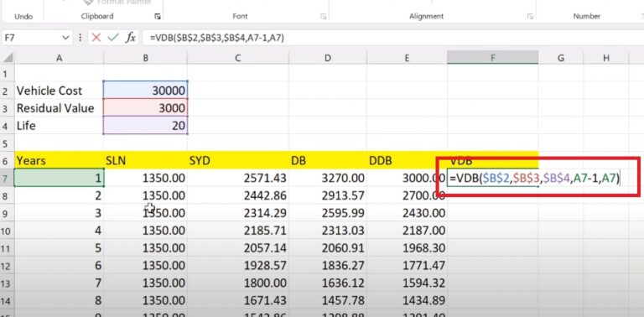Select SYD value 1671.43
Screen dimensions: 644x317
pyautogui.click(x=238, y=300)
